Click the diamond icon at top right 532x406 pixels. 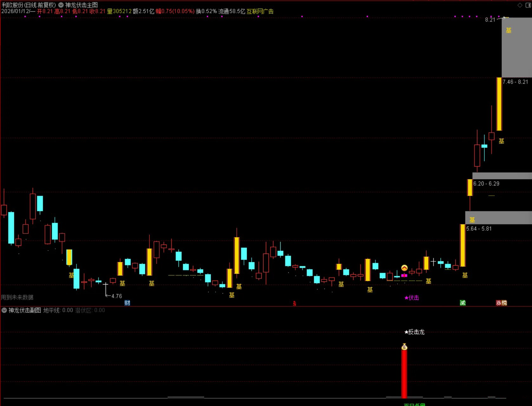[x=520, y=5]
